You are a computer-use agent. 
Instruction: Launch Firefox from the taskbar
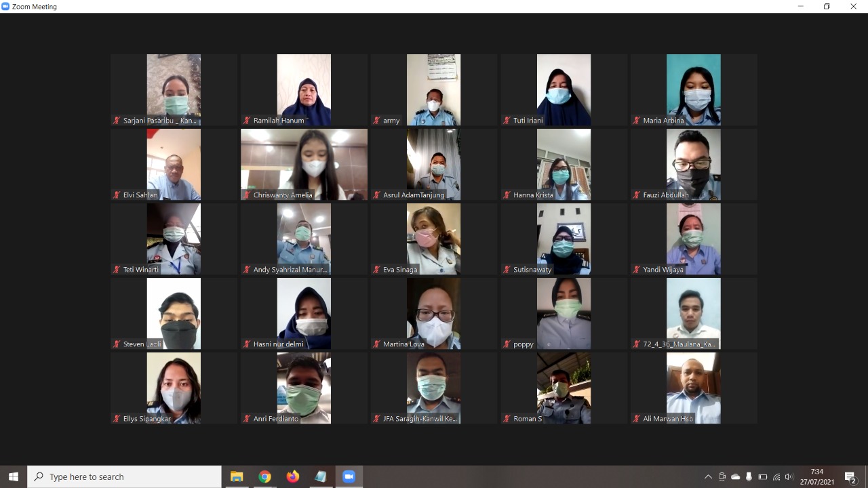[292, 476]
